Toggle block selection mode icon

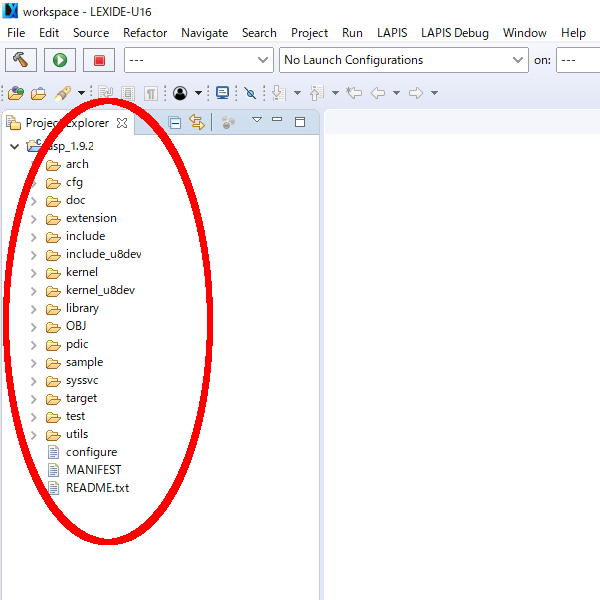coord(128,93)
